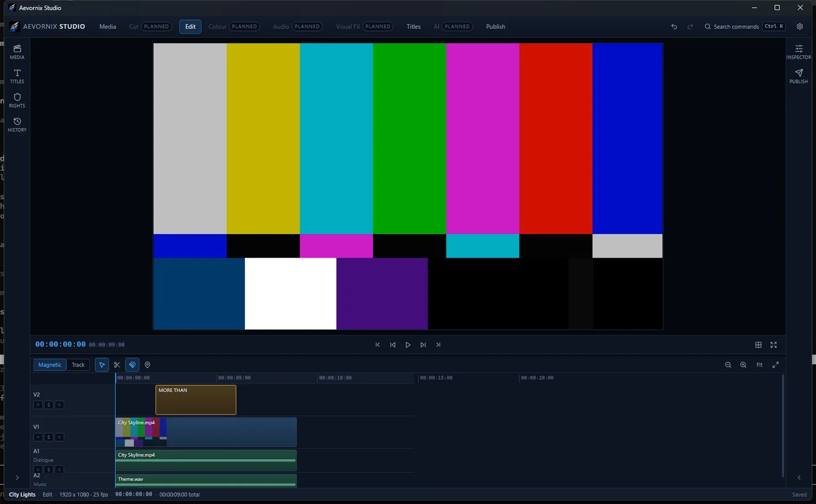Toggle V1 track visibility
816x504 pixels.
click(x=38, y=437)
